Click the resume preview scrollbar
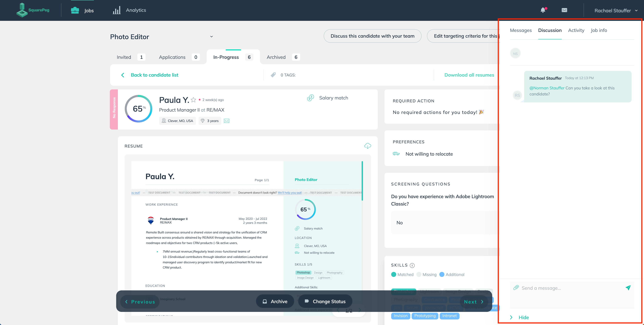644x325 pixels. coord(362,181)
